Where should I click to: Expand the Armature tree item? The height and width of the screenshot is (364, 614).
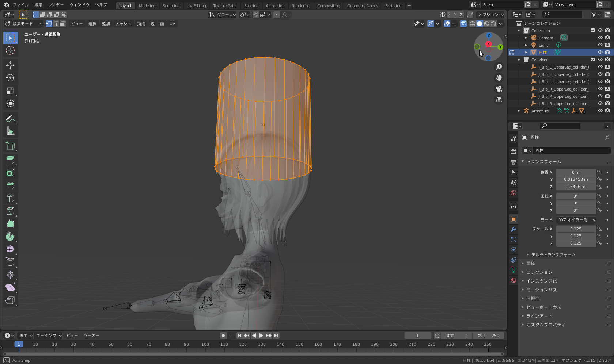click(519, 111)
